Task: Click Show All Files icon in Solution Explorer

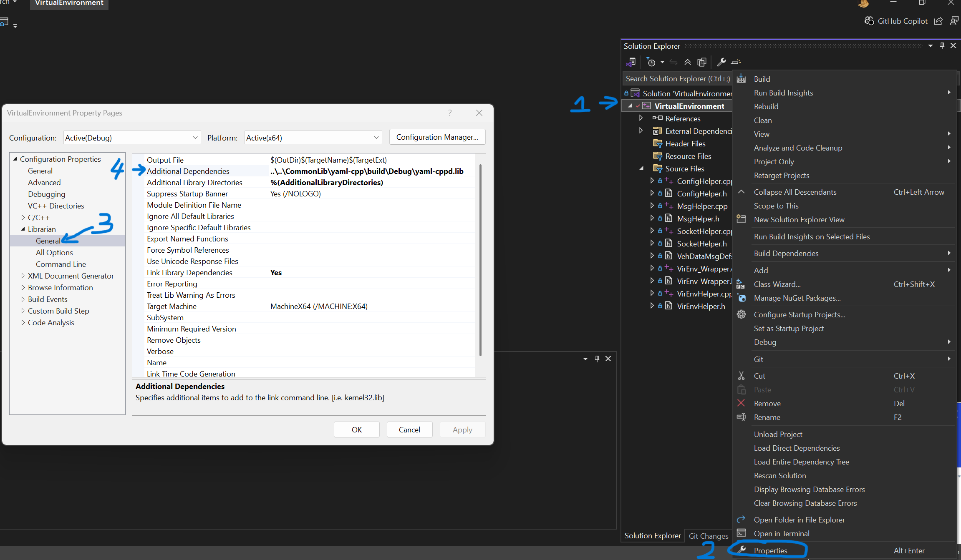Action: (x=702, y=62)
